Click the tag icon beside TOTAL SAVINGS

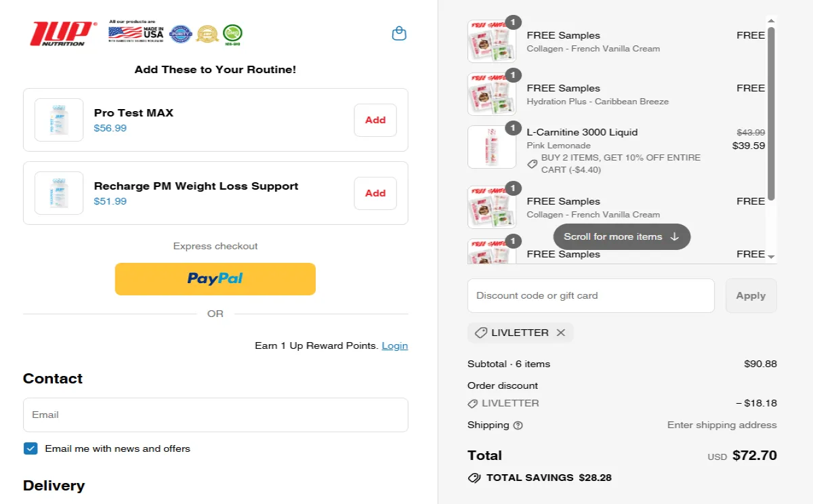(x=474, y=478)
